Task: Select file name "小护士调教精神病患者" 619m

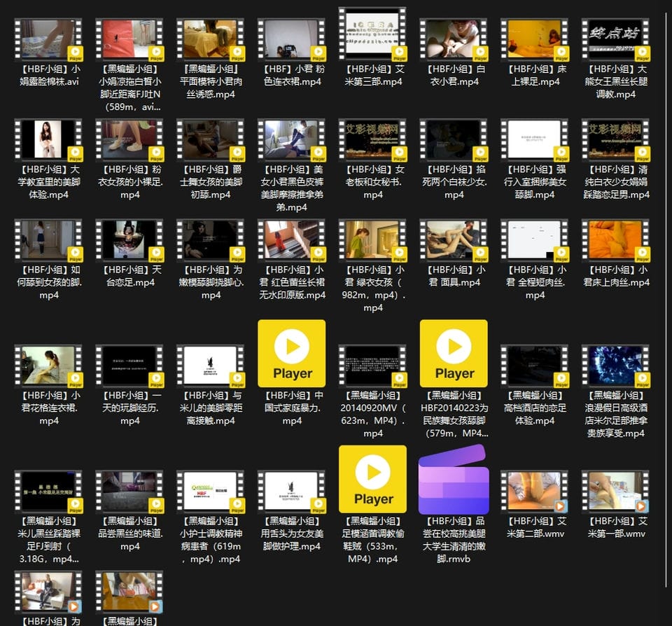Action: click(211, 540)
